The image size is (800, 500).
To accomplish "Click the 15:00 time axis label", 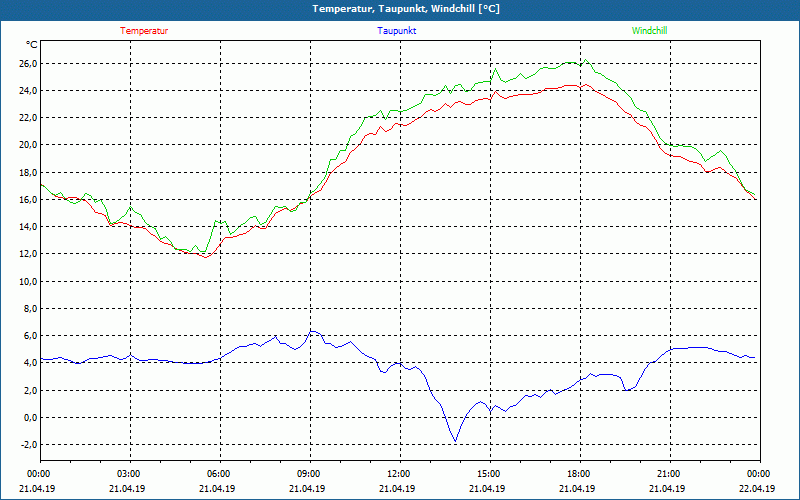I will pyautogui.click(x=489, y=474).
